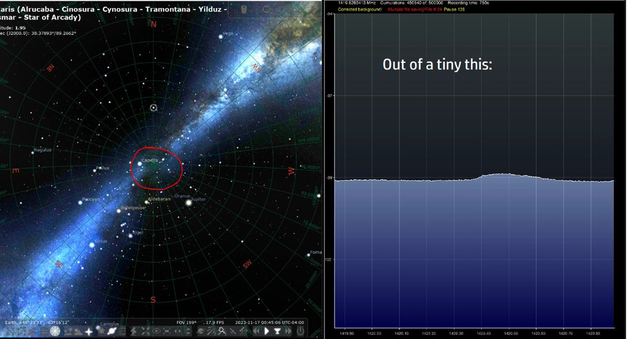
Task: Click the Earth location coordinates text
Action: click(37, 322)
